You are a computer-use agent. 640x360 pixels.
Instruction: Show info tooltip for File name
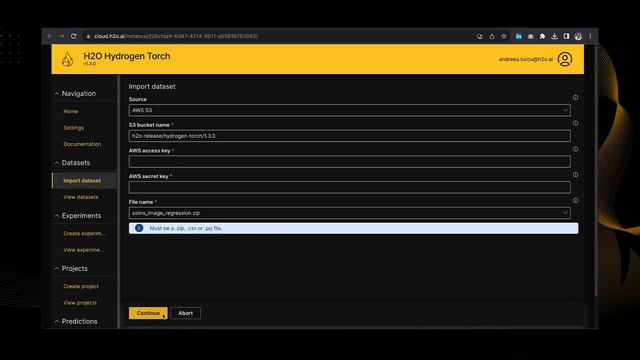pyautogui.click(x=575, y=200)
